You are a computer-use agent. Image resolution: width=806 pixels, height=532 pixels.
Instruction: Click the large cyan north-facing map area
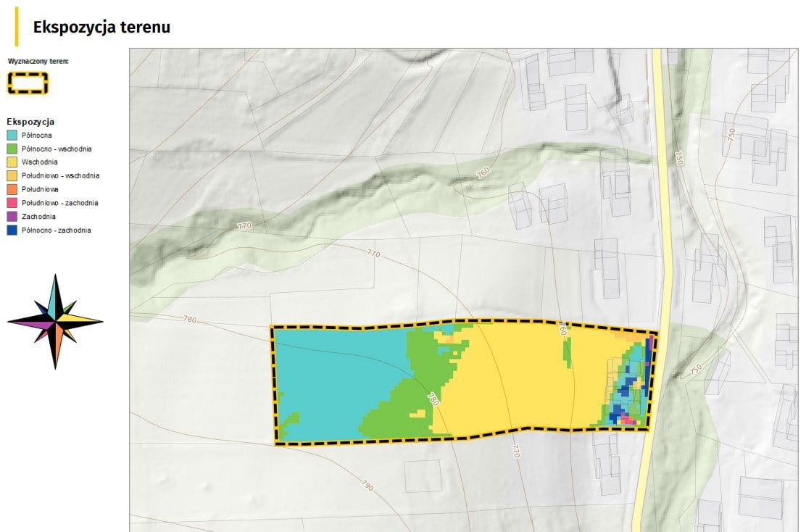pos(333,377)
